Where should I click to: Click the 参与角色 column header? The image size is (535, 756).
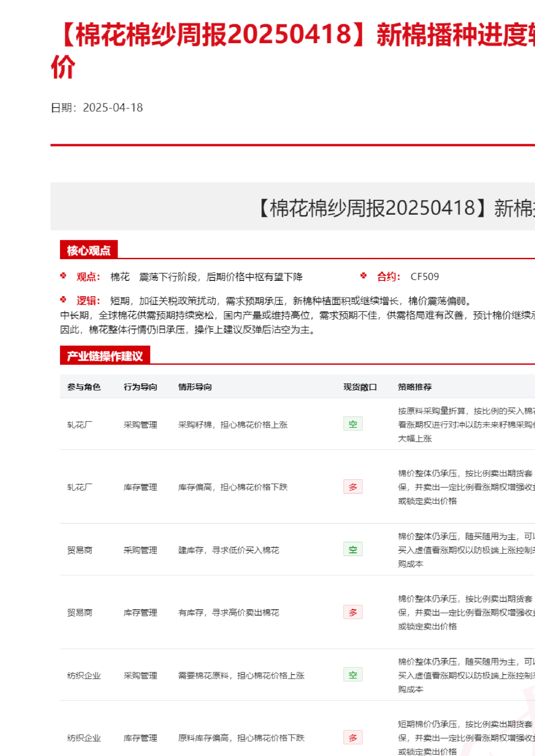(x=84, y=387)
